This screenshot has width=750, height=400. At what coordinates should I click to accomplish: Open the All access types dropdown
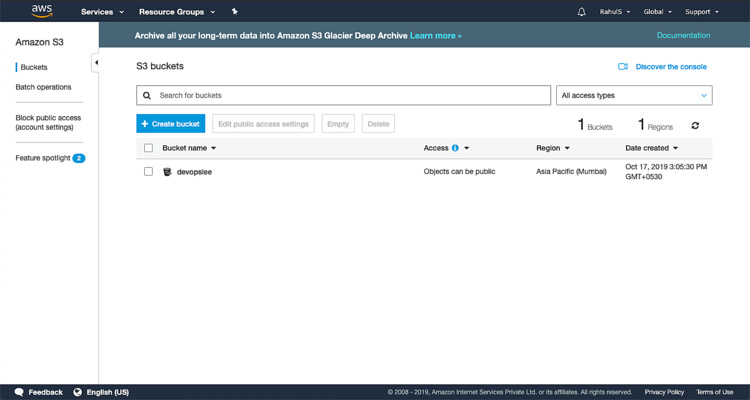coord(633,95)
